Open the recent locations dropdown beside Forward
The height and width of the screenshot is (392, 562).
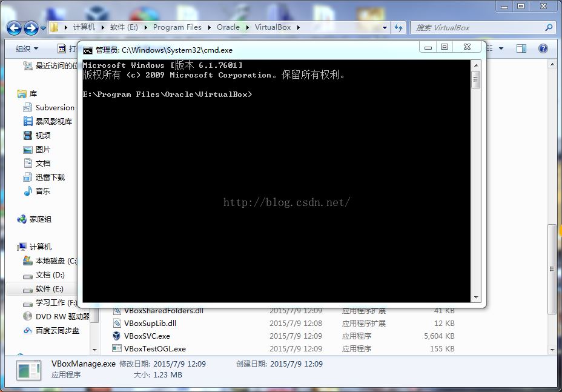43,28
